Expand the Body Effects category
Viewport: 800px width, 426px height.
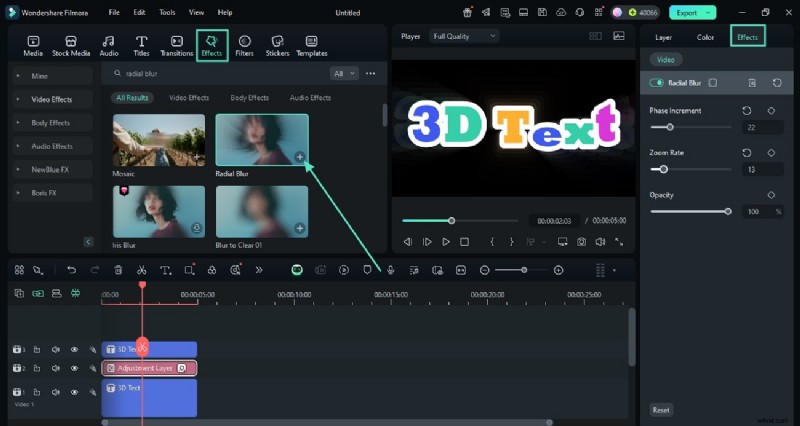(x=50, y=122)
